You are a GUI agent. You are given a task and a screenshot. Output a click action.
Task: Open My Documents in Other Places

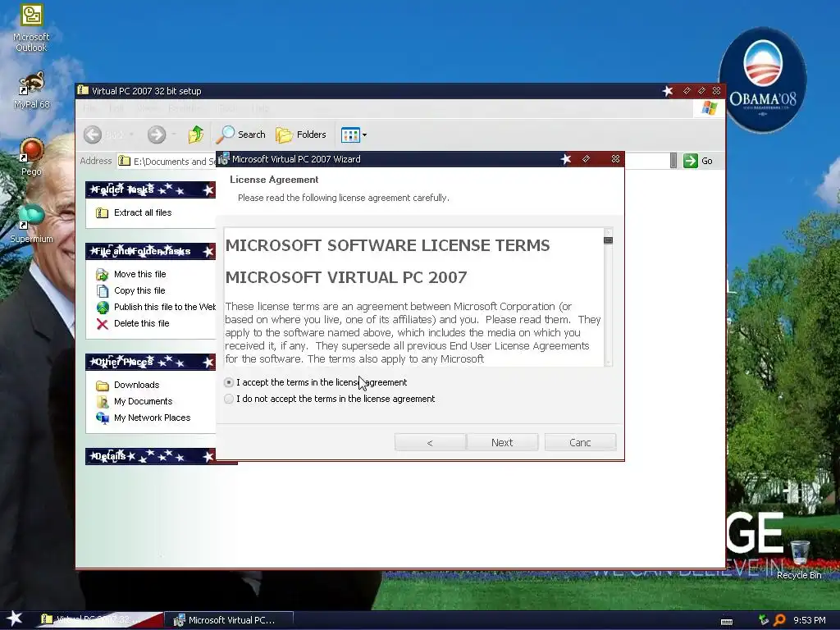click(x=143, y=401)
